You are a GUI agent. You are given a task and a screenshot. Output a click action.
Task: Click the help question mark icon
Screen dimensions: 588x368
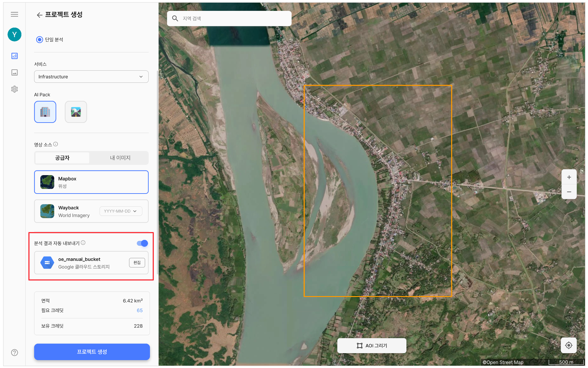pos(14,353)
